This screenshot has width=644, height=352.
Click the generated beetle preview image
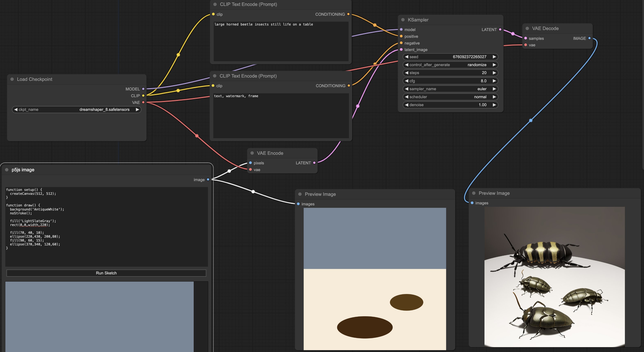pos(555,277)
